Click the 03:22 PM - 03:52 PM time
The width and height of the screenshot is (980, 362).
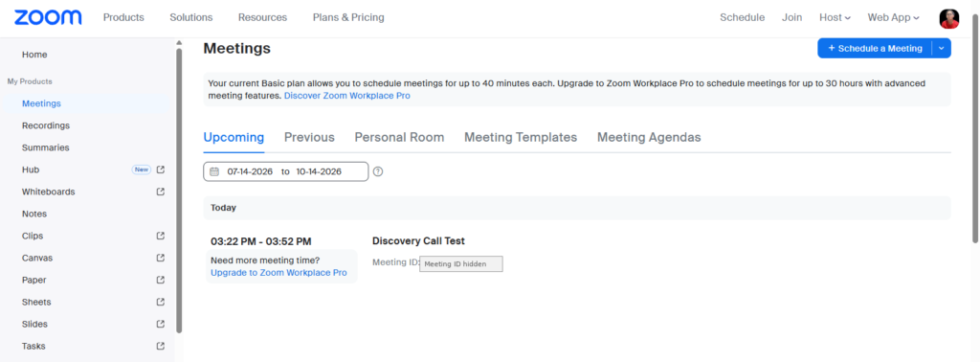point(261,241)
